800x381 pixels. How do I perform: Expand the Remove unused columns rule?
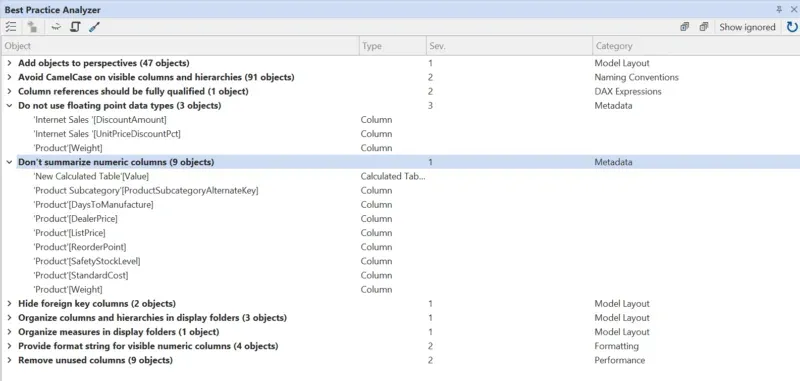click(9, 360)
